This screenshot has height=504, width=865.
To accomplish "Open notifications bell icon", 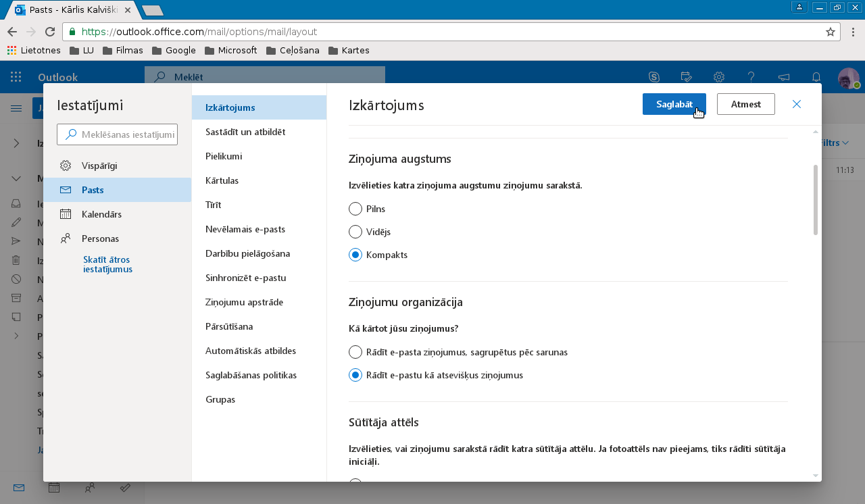I will point(816,77).
